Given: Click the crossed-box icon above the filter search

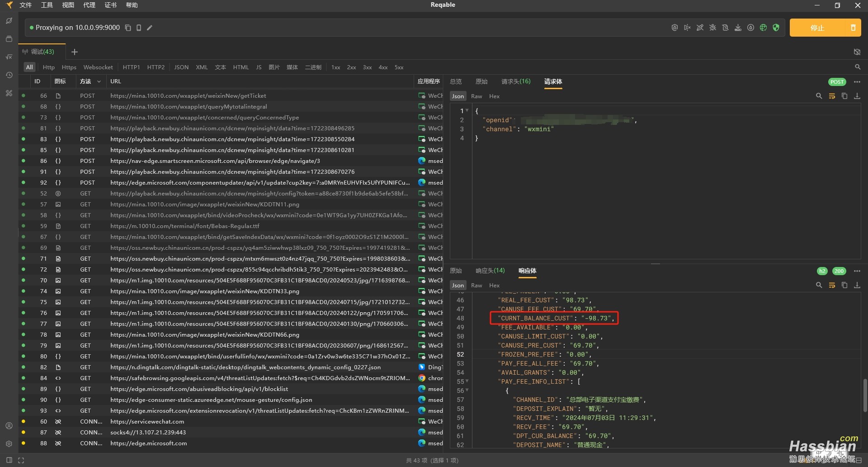Looking at the screenshot, I should [x=857, y=52].
